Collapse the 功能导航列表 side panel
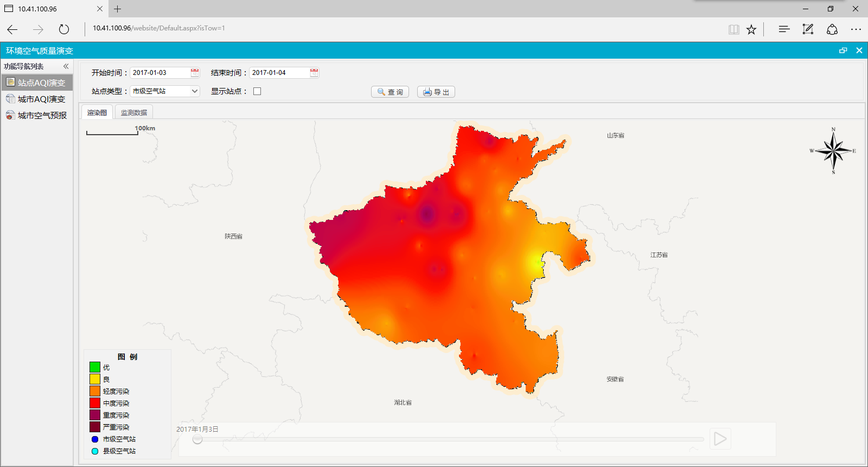Viewport: 868px width, 467px height. (x=66, y=66)
